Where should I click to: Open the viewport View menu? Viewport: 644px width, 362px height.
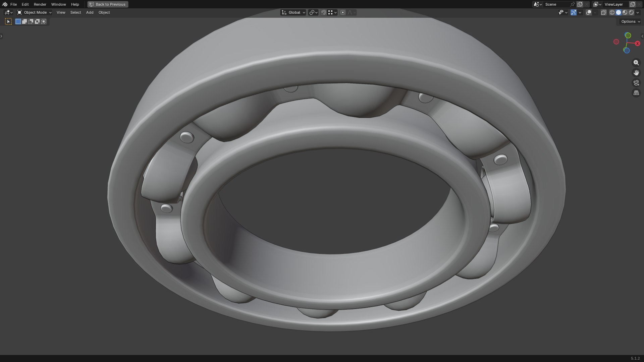click(x=61, y=12)
